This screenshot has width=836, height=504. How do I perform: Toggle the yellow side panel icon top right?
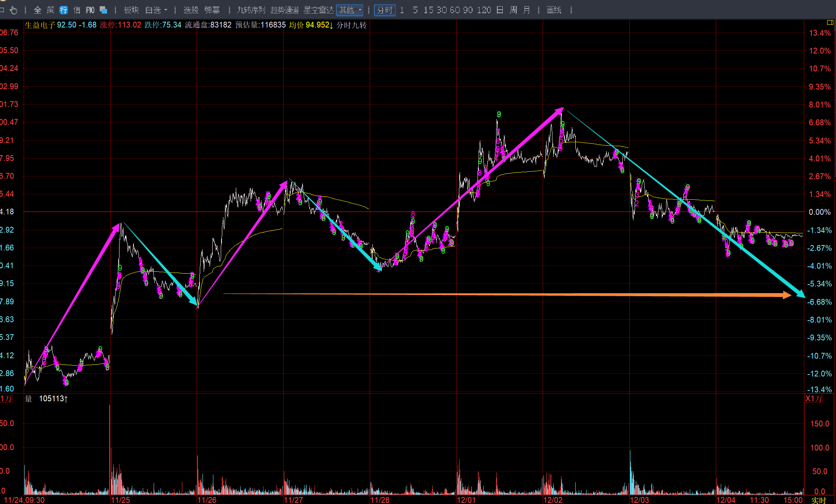(x=830, y=22)
